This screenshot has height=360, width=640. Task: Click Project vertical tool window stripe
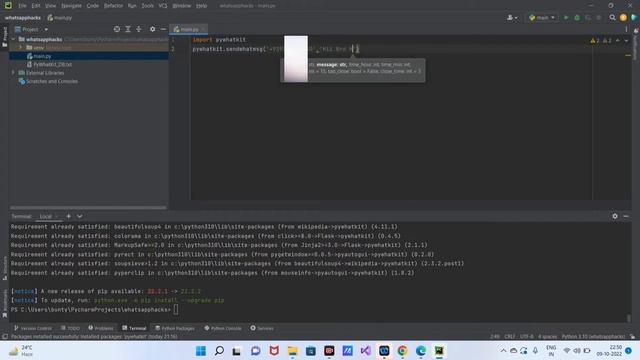[x=4, y=37]
